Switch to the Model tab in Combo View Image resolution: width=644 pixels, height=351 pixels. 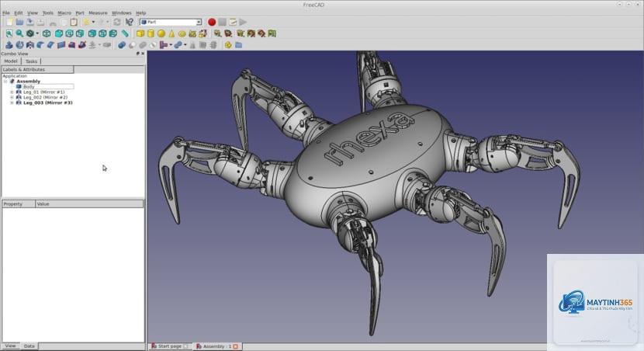pos(11,61)
